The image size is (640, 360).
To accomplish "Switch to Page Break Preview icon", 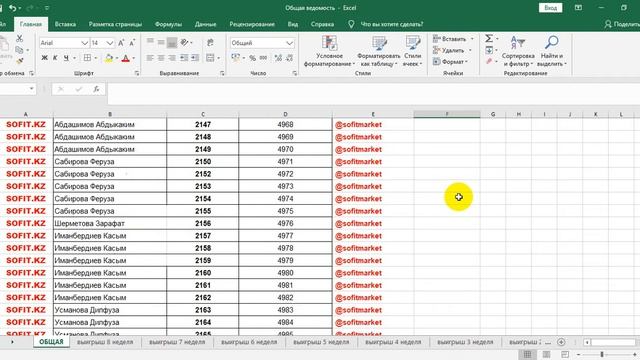I will click(565, 354).
